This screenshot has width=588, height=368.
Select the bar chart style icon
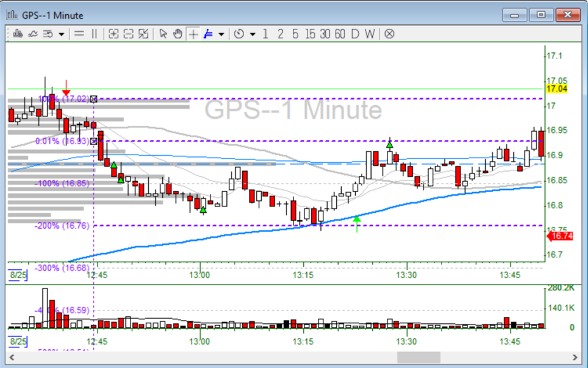(x=16, y=34)
